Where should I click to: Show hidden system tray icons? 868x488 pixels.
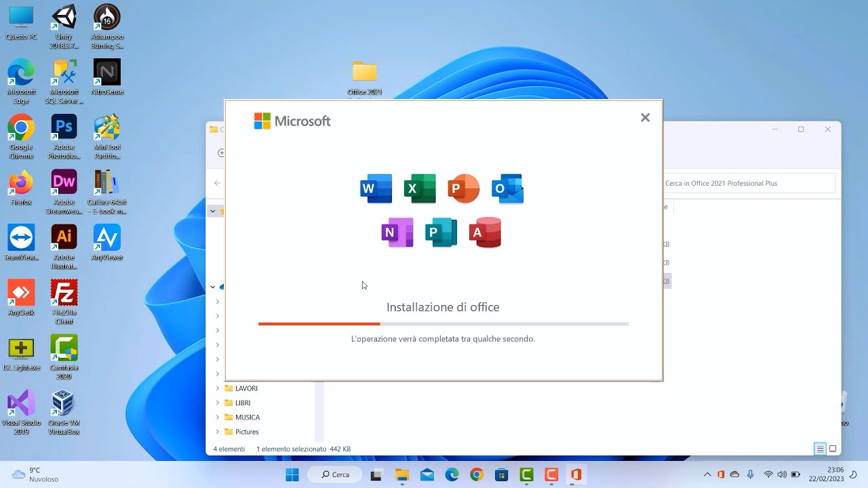click(x=707, y=474)
